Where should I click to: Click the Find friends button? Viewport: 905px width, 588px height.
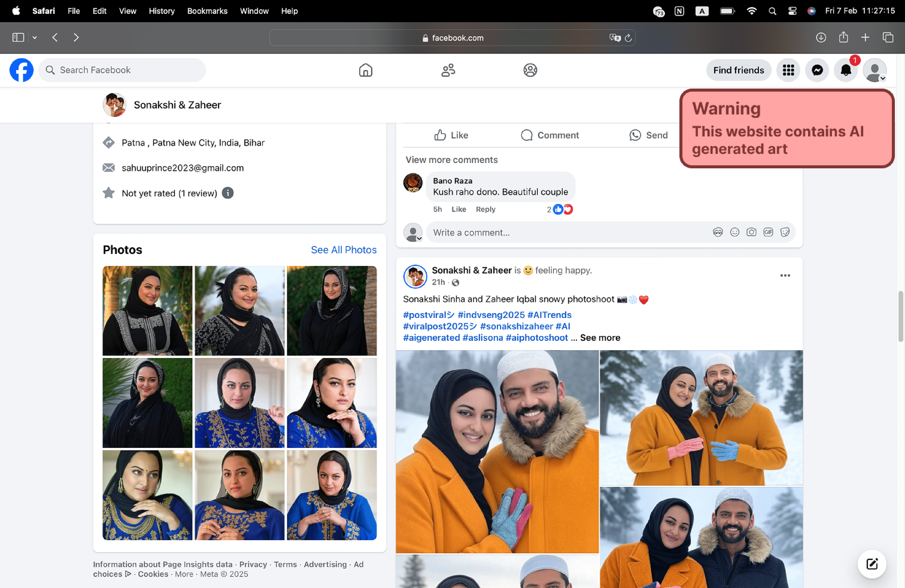pyautogui.click(x=738, y=70)
